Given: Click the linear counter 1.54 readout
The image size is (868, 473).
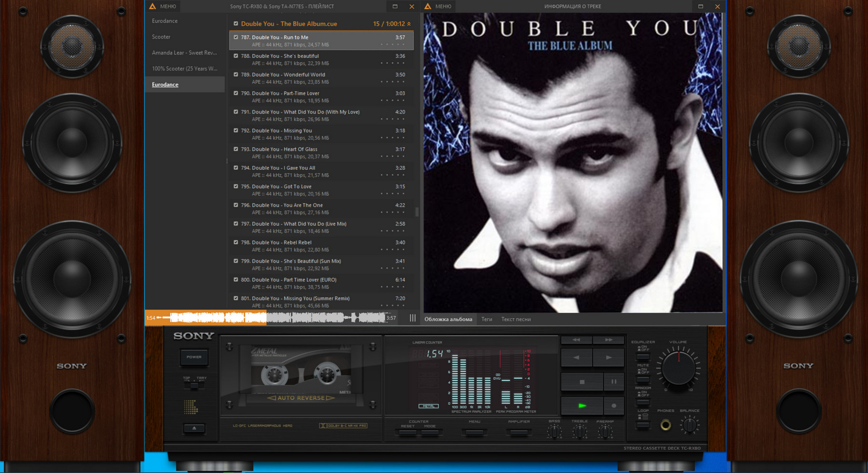Looking at the screenshot, I should tap(434, 354).
